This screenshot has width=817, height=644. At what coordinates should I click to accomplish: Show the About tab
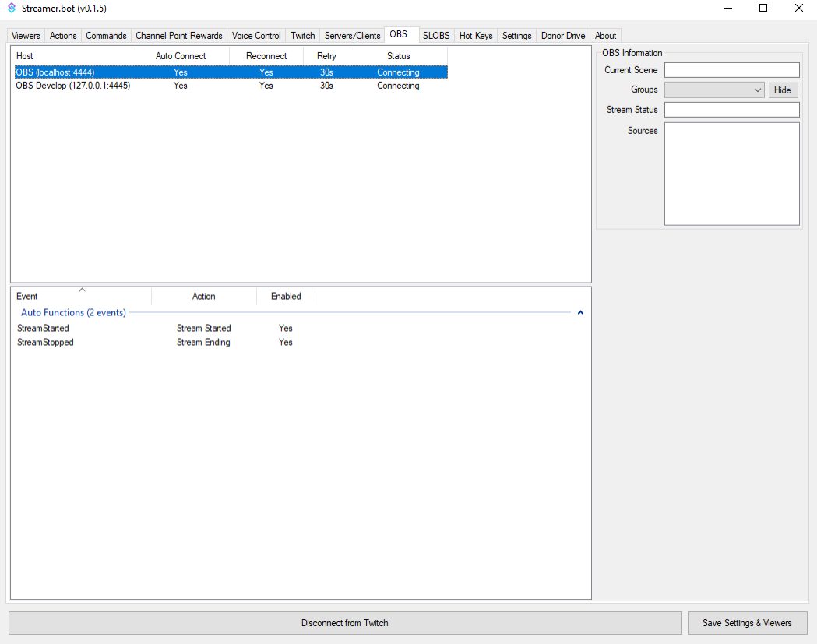coord(605,35)
